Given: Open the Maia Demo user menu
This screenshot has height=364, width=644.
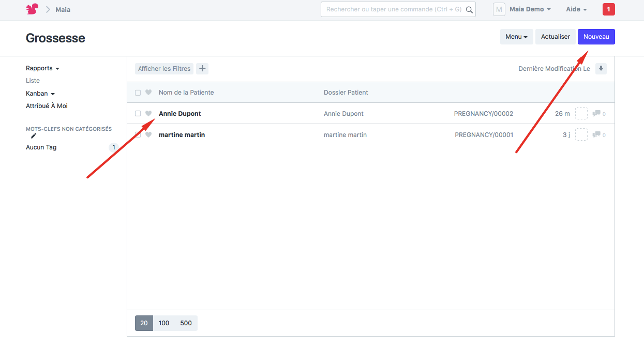Looking at the screenshot, I should [530, 9].
